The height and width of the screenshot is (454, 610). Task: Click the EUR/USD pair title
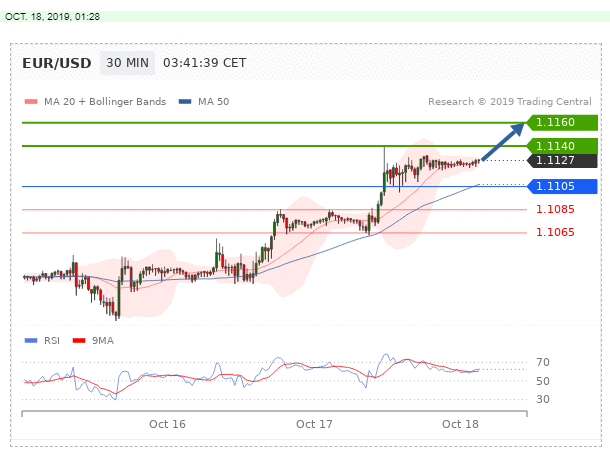[57, 63]
